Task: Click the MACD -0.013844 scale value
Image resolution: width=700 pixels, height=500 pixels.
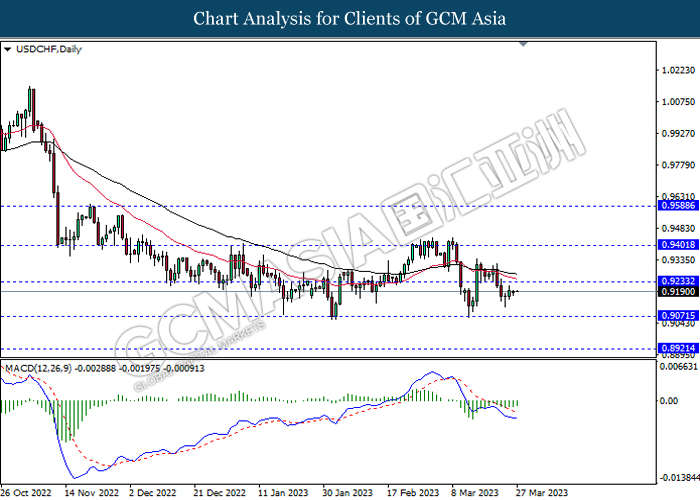Action: (x=679, y=478)
